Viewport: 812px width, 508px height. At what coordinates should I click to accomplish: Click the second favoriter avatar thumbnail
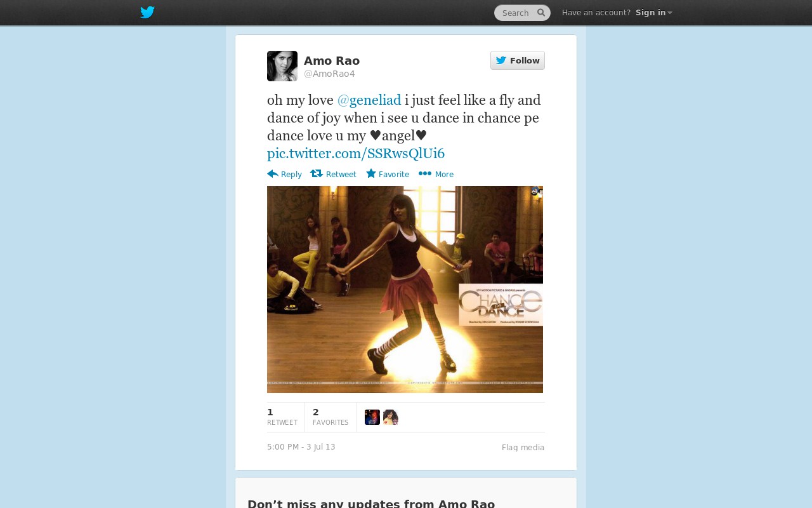391,417
